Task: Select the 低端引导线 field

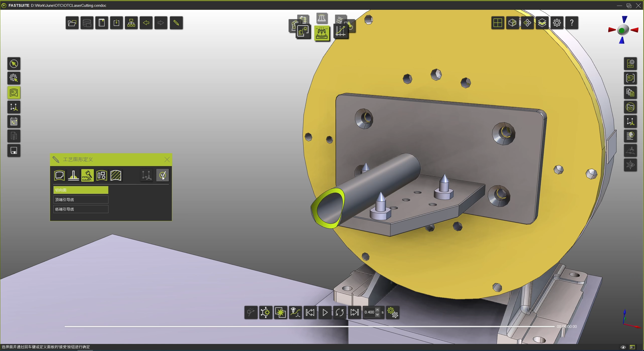Action: [x=81, y=209]
